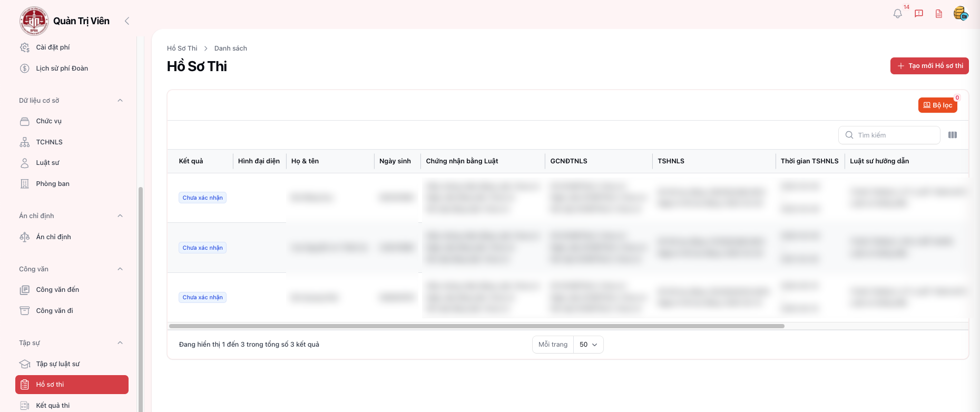The width and height of the screenshot is (980, 412).
Task: Toggle the table column visibility icon
Action: tap(952, 135)
